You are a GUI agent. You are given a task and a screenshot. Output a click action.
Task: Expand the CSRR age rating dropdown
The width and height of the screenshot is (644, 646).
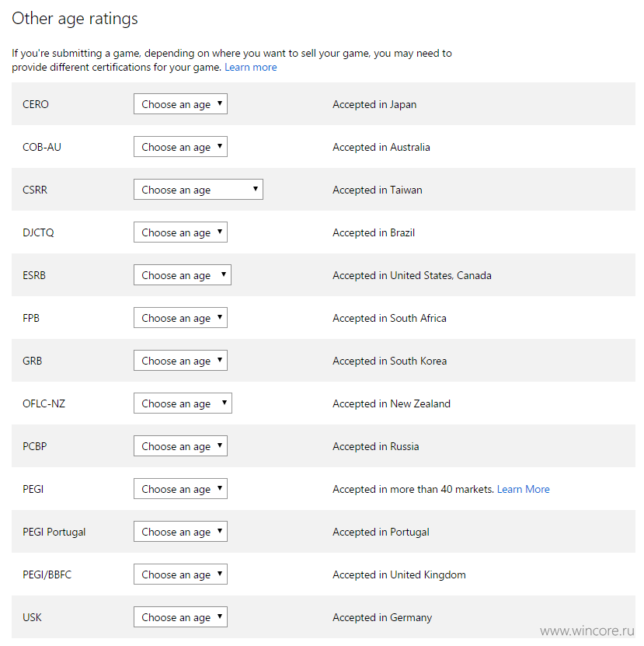[198, 190]
